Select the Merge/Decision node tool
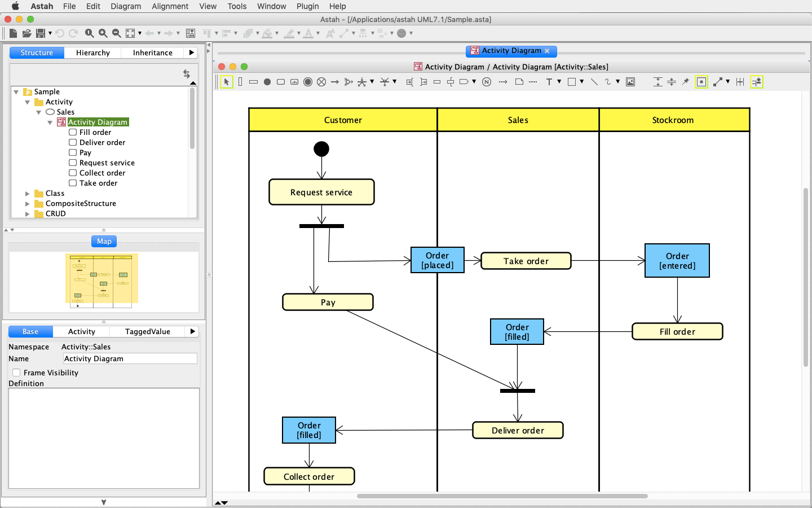 click(x=348, y=82)
